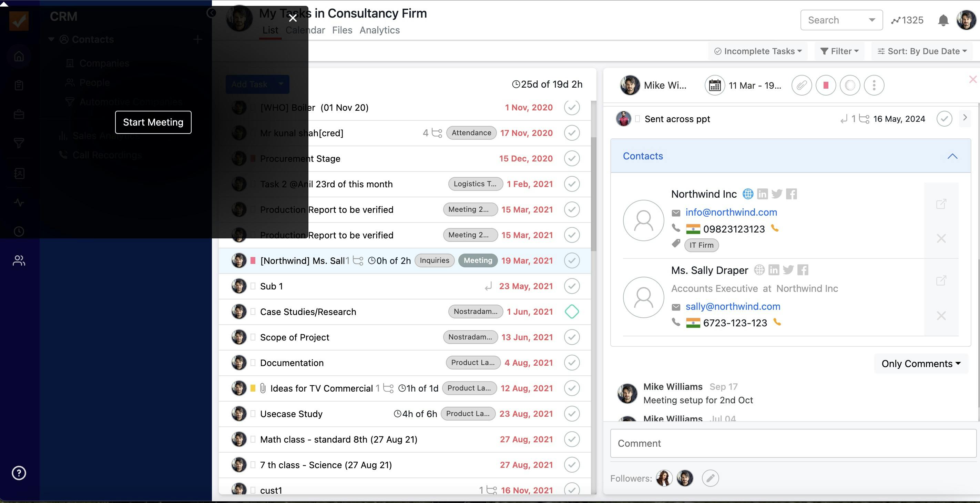The image size is (980, 503).
Task: Open Northwind Inc website globe icon
Action: pyautogui.click(x=747, y=194)
